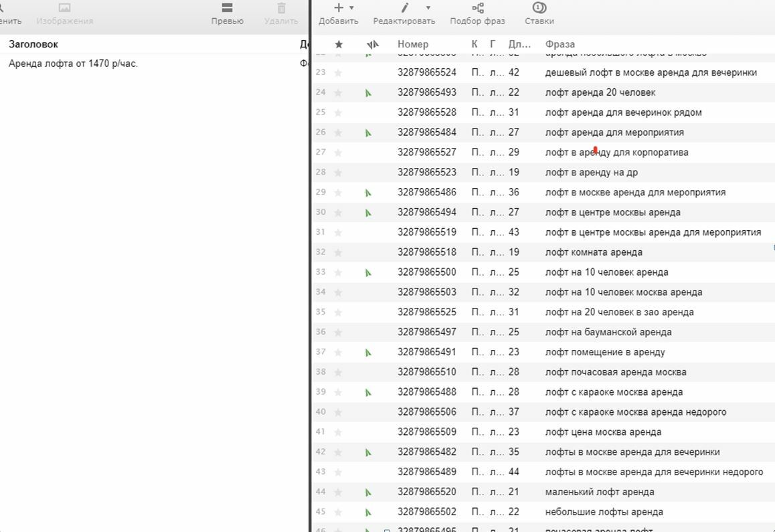Star the phrase row 23

tap(338, 73)
